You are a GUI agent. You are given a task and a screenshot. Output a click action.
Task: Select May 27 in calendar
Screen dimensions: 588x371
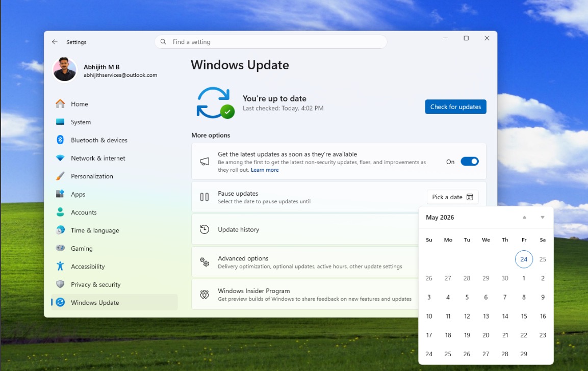click(x=485, y=354)
